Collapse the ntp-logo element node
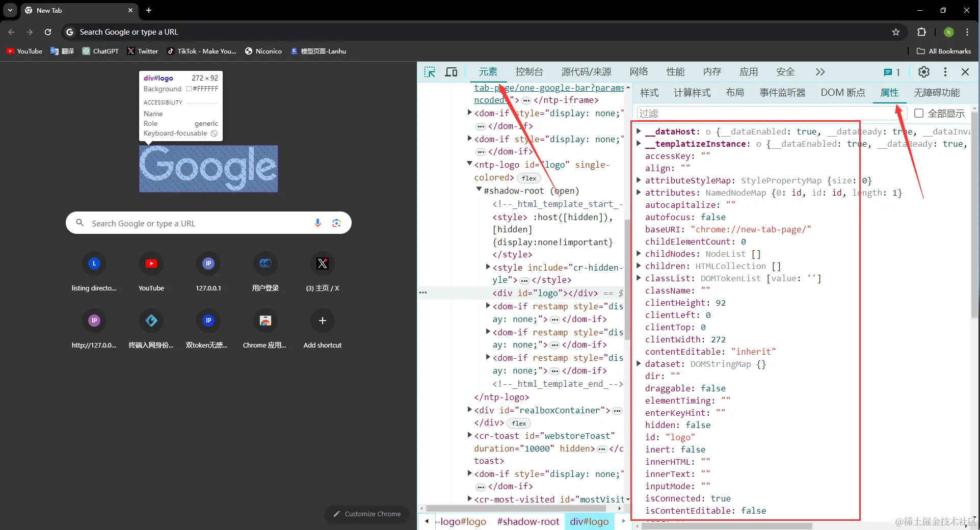The height and width of the screenshot is (530, 980). (469, 164)
